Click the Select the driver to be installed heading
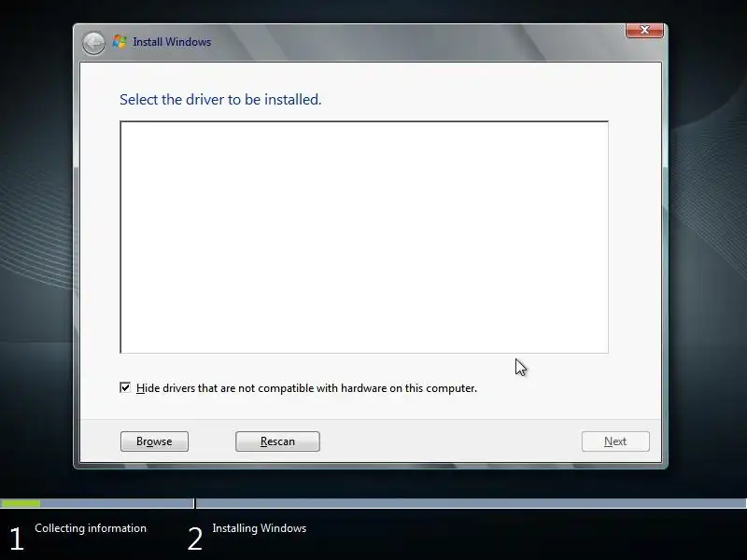The height and width of the screenshot is (560, 747). point(220,100)
